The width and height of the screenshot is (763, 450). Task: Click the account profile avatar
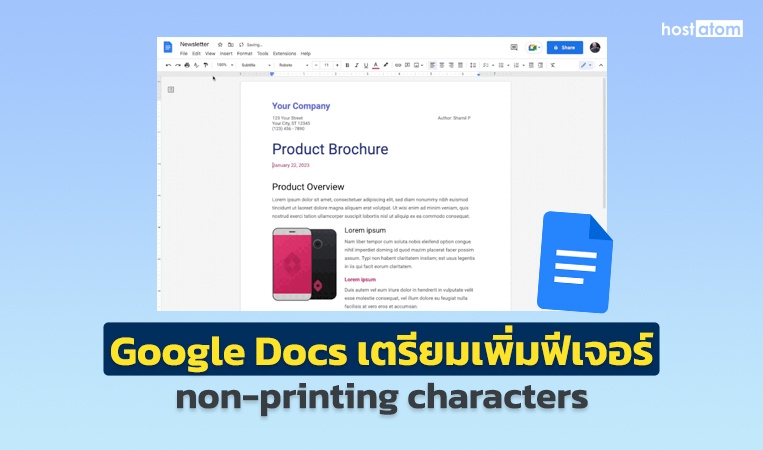595,47
